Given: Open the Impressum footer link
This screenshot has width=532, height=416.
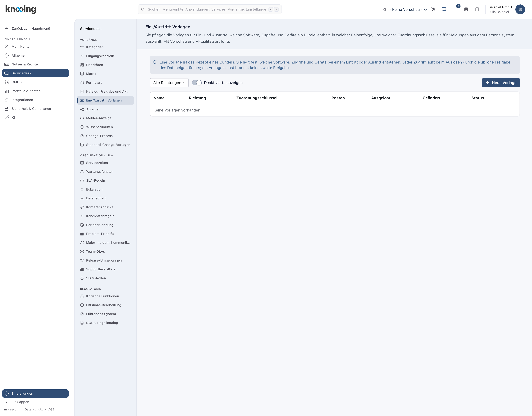Looking at the screenshot, I should pyautogui.click(x=11, y=409).
